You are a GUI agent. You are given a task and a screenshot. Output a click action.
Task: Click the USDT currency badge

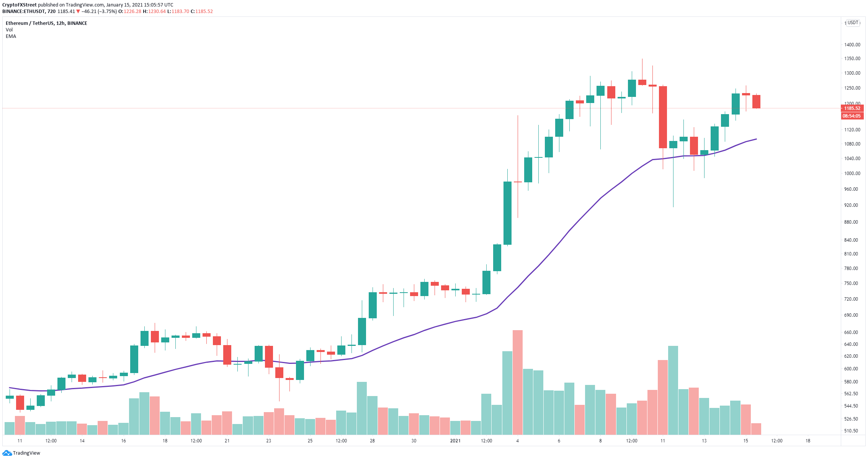853,23
